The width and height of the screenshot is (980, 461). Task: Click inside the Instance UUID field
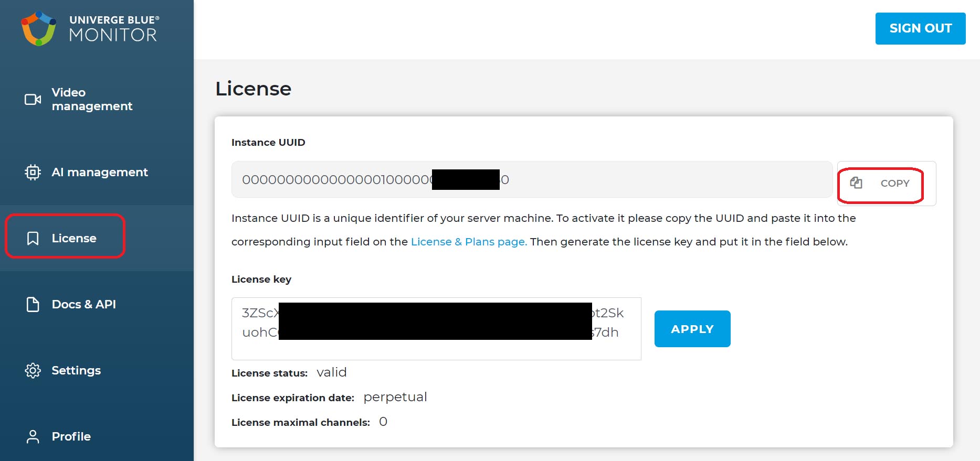532,179
